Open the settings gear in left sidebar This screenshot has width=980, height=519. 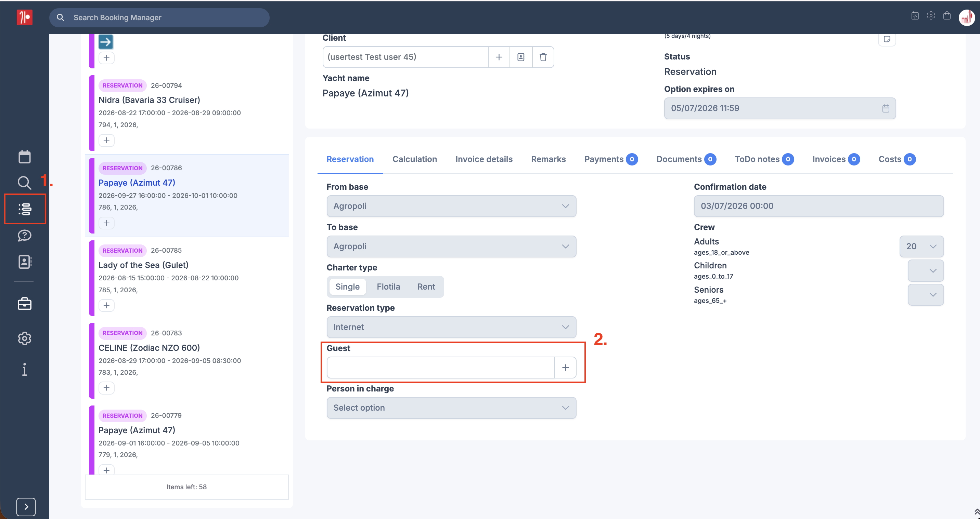(24, 338)
